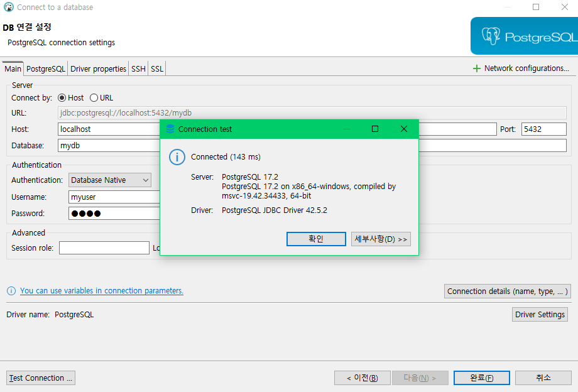Image resolution: width=578 pixels, height=392 pixels.
Task: Maximize the Connect to a database window
Action: point(536,7)
